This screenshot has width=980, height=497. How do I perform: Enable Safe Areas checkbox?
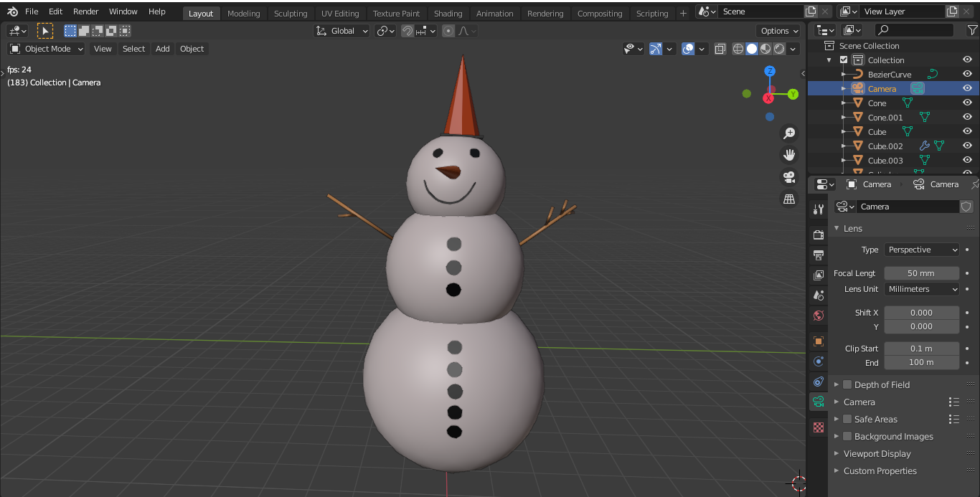847,419
